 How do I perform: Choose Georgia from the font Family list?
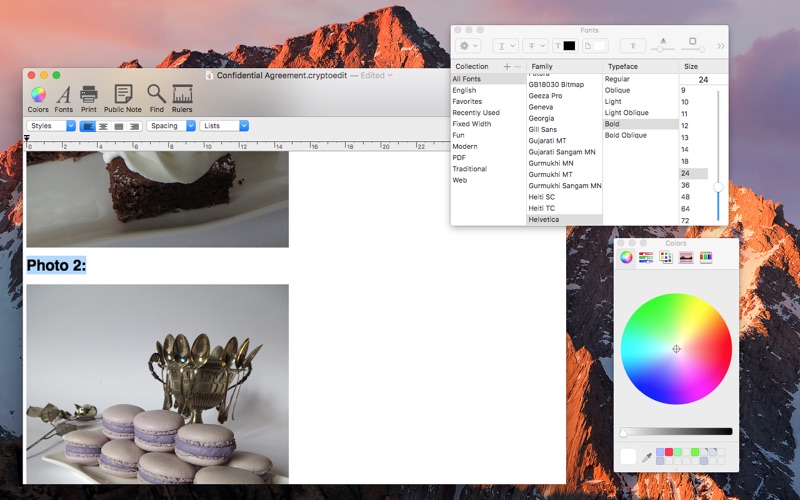pos(541,118)
